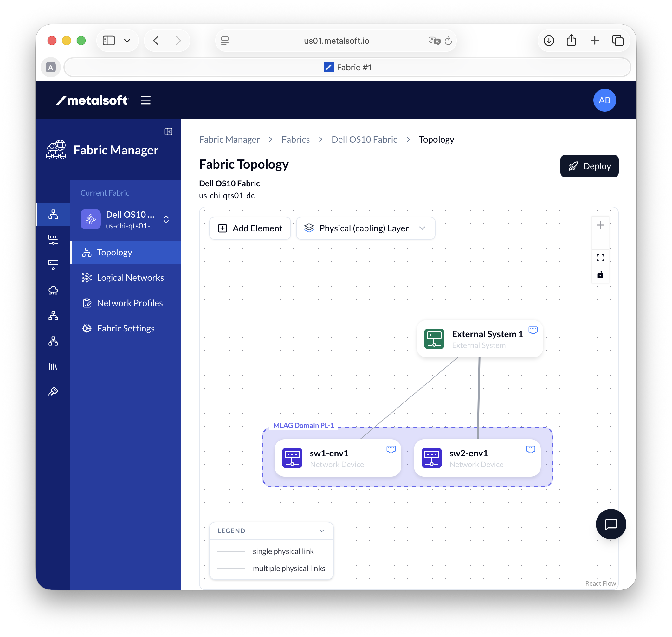Click the wrench tools icon in left rail
The image size is (672, 637).
click(x=53, y=392)
